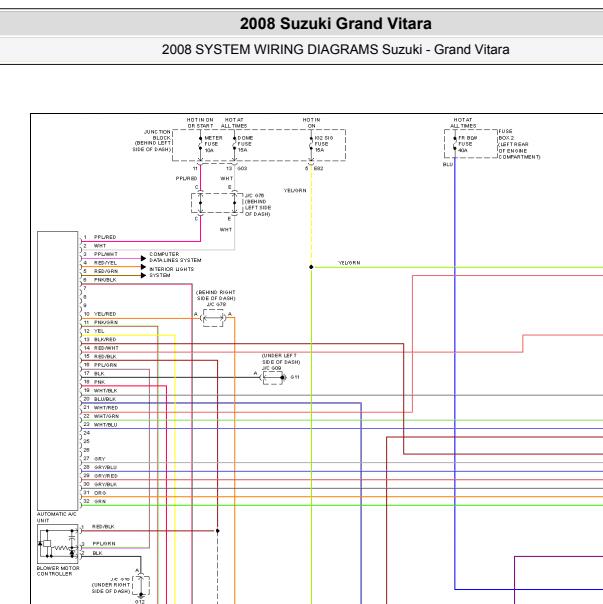The image size is (603, 604).
Task: Select the "J/C G78" junction connector label
Action: pyautogui.click(x=254, y=196)
